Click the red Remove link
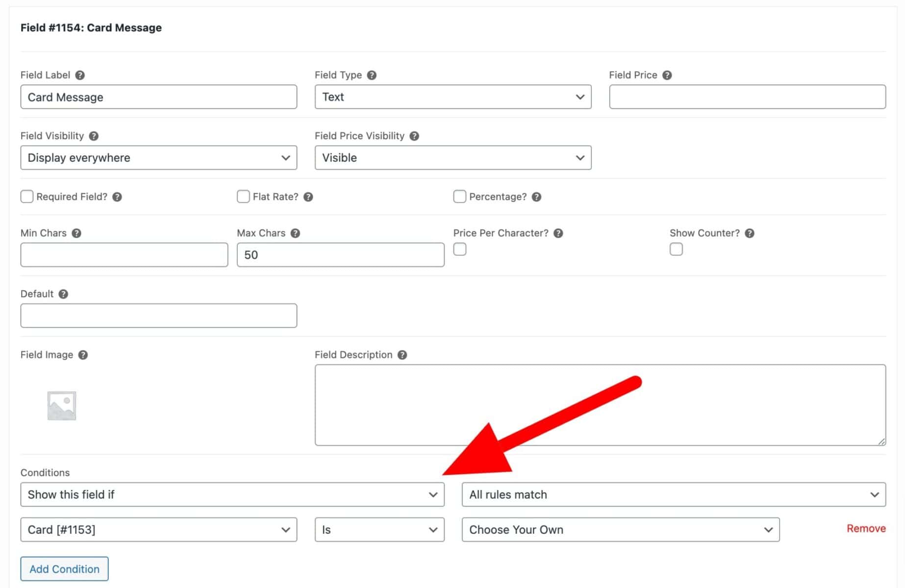 point(866,528)
